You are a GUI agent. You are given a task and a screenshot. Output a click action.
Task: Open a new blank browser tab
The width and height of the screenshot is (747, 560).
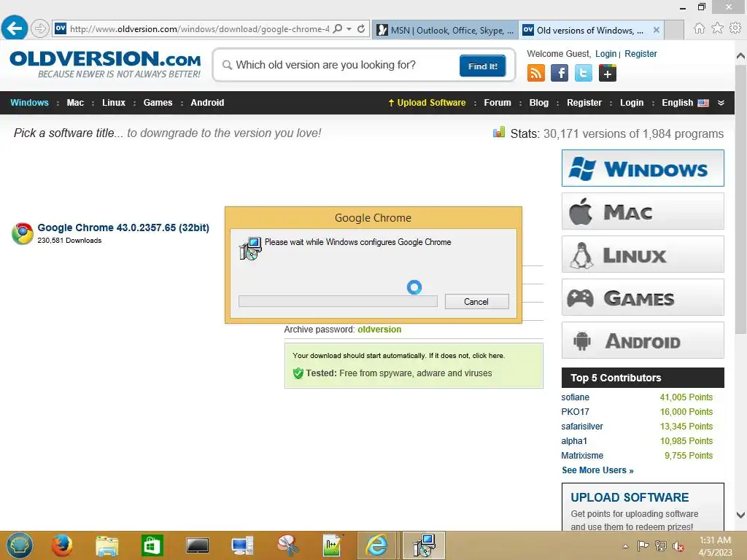tap(674, 29)
